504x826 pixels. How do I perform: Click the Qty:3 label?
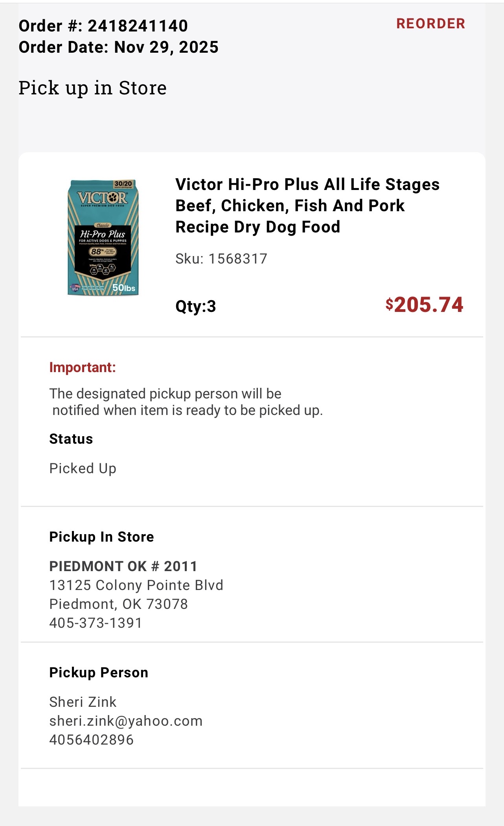click(196, 306)
